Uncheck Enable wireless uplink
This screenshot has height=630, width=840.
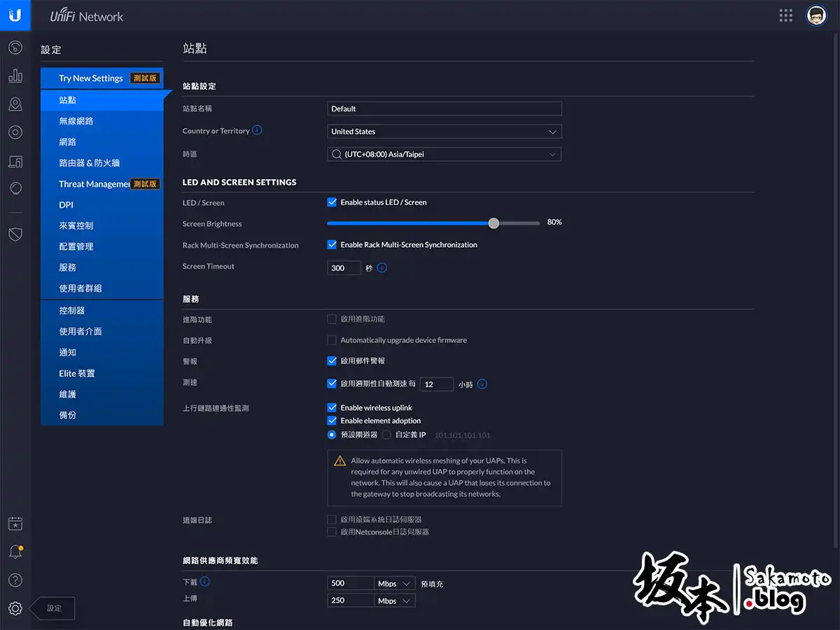(x=332, y=407)
